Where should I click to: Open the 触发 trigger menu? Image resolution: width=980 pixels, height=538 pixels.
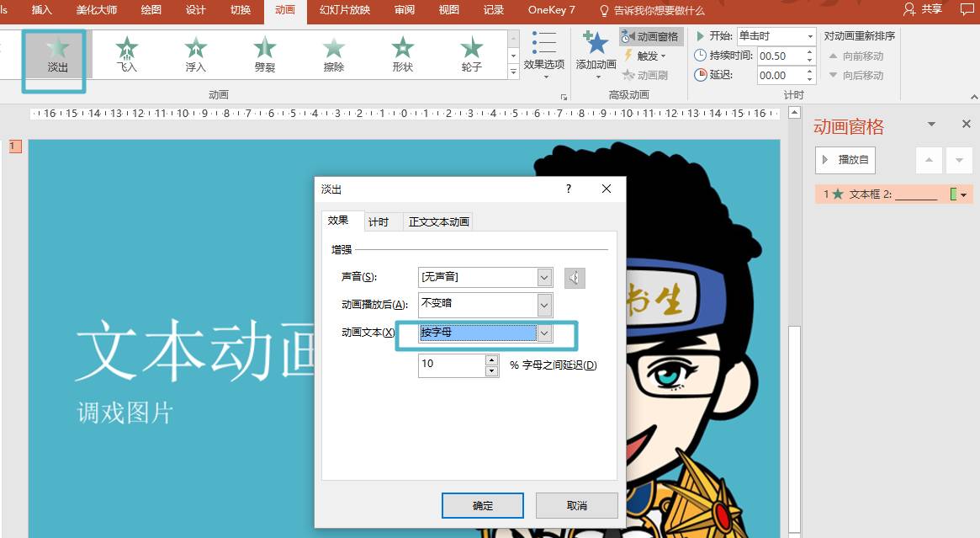click(x=644, y=56)
